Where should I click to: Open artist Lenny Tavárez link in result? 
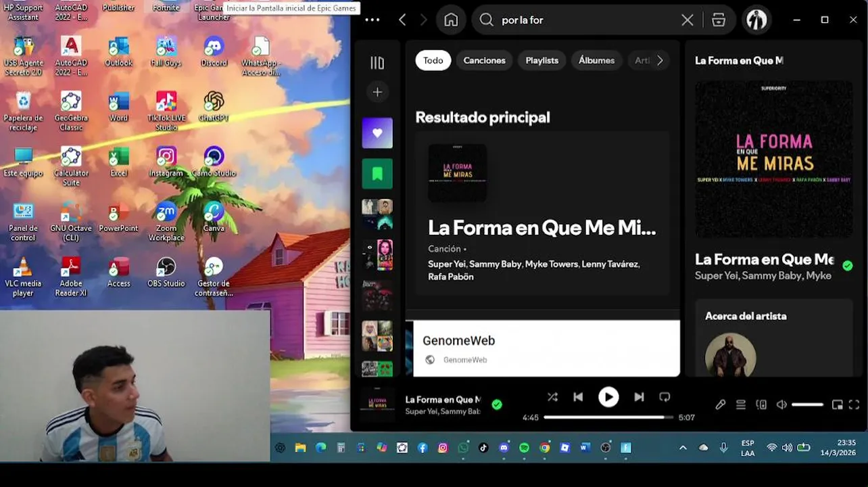click(610, 264)
